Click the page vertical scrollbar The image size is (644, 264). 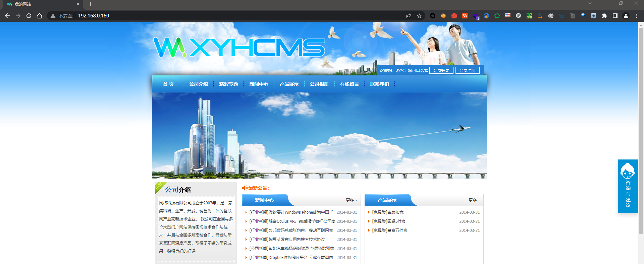pos(641,131)
